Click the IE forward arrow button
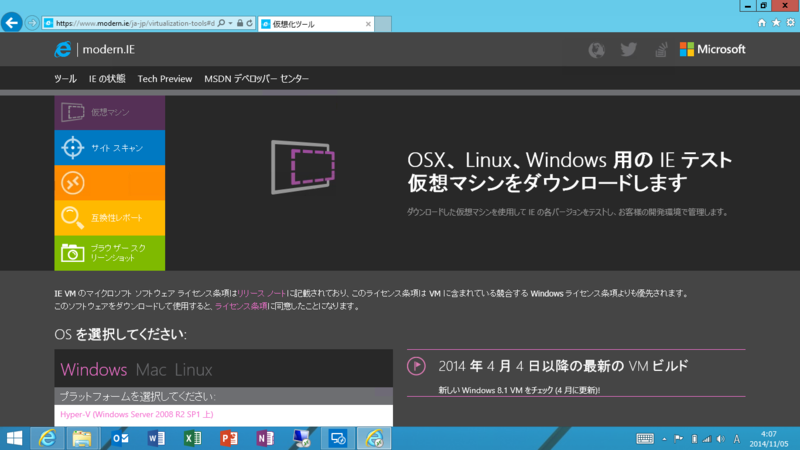This screenshot has width=800, height=450. (32, 23)
